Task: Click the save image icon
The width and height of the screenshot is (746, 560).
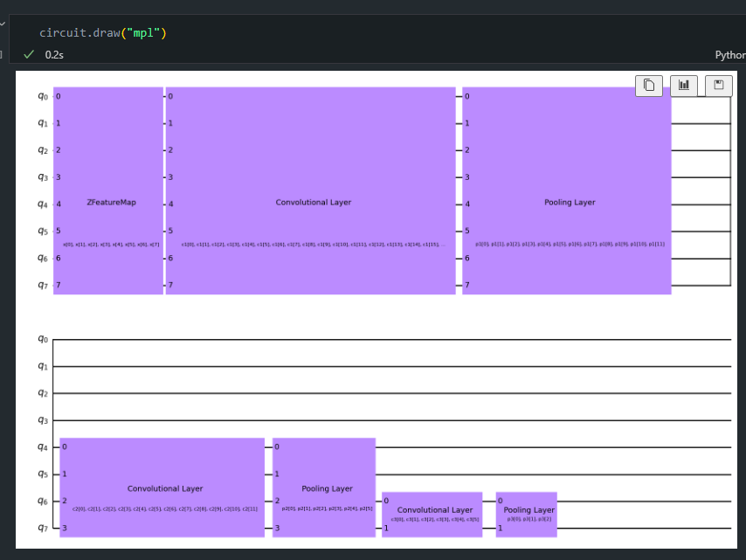Action: click(x=717, y=85)
